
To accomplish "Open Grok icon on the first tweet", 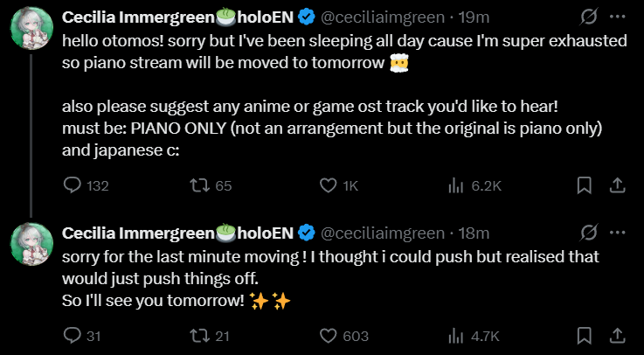I will [x=589, y=17].
